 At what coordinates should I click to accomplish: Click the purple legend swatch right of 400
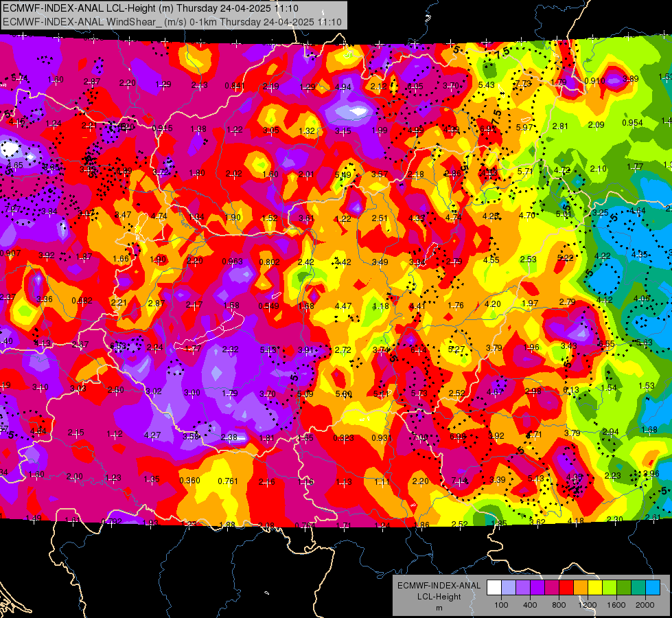[x=537, y=588]
